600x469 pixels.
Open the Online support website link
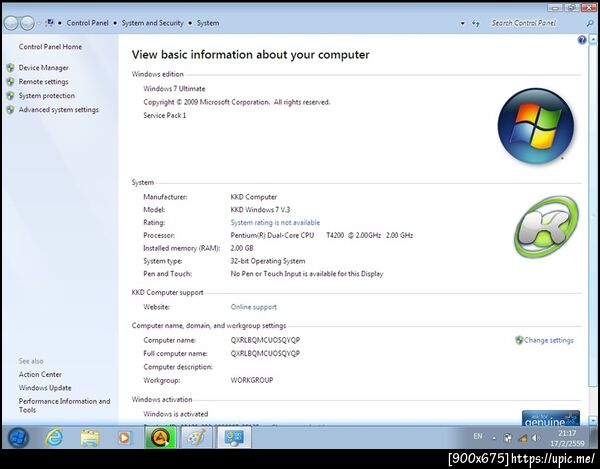coord(253,307)
